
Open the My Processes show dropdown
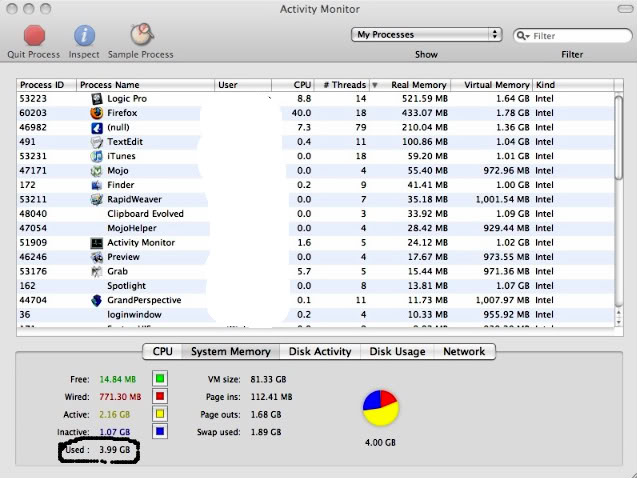tap(427, 35)
